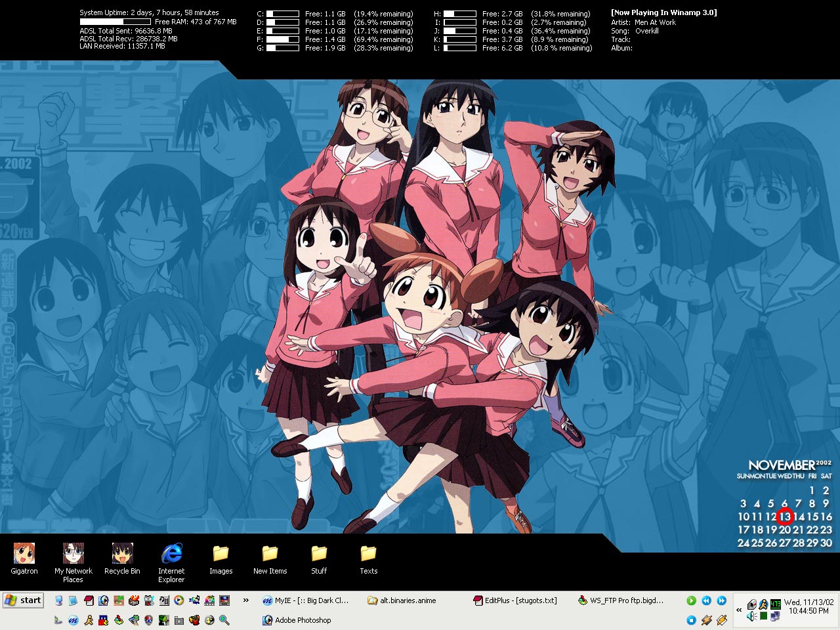Switch to Adobe Photoshop via the taskbar

point(297,620)
